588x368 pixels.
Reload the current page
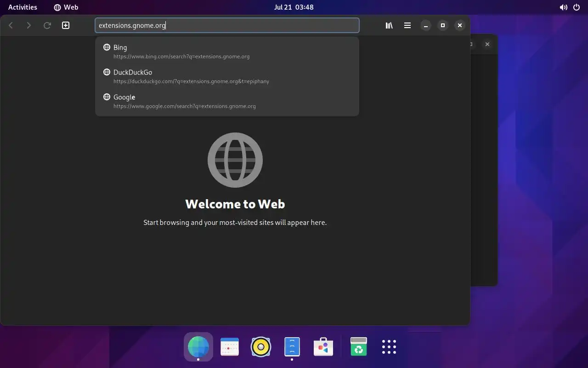47,25
